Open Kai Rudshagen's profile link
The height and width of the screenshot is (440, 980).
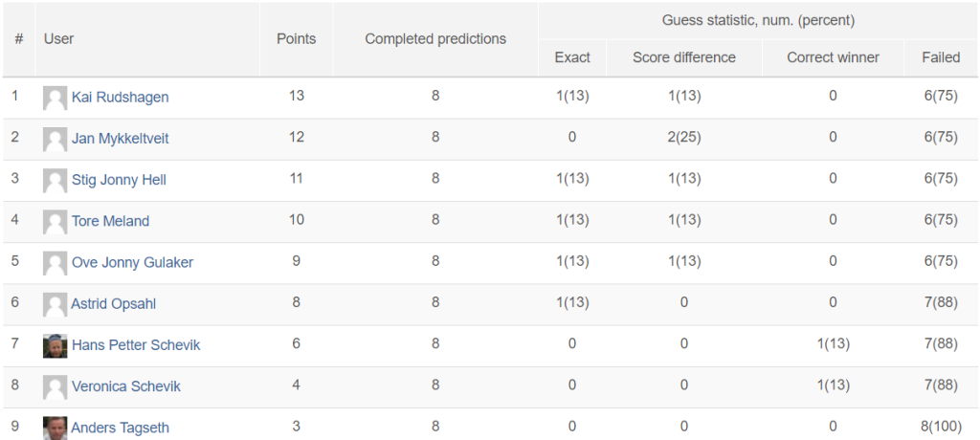(x=120, y=97)
